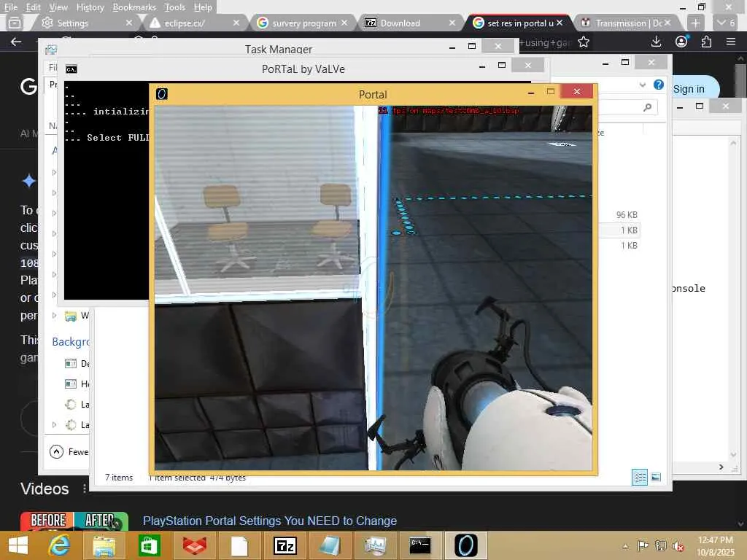Switch File Explorer to large icons view
The height and width of the screenshot is (560, 747).
coord(656,477)
